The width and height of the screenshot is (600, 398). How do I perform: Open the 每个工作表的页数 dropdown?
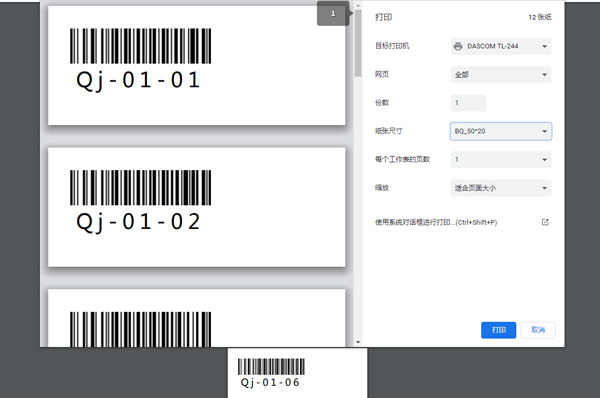501,160
